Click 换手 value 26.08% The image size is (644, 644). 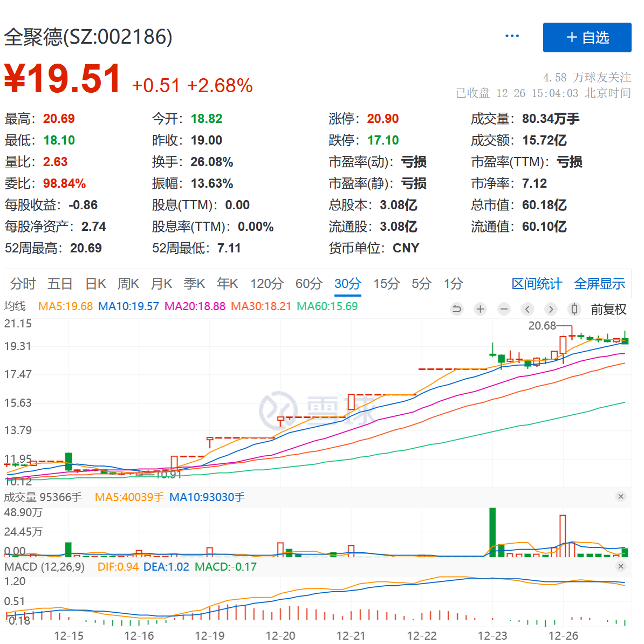pos(212,162)
